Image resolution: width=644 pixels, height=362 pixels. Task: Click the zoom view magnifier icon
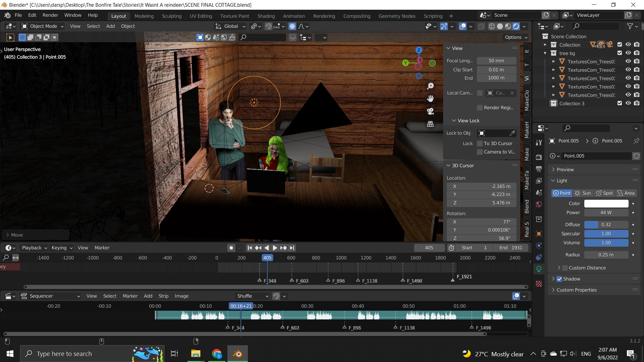430,86
